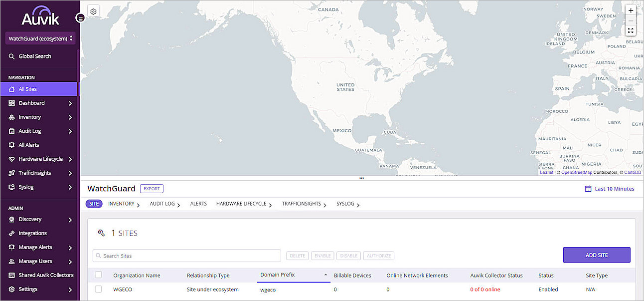
Task: Open the All Alerts page
Action: pyautogui.click(x=30, y=145)
